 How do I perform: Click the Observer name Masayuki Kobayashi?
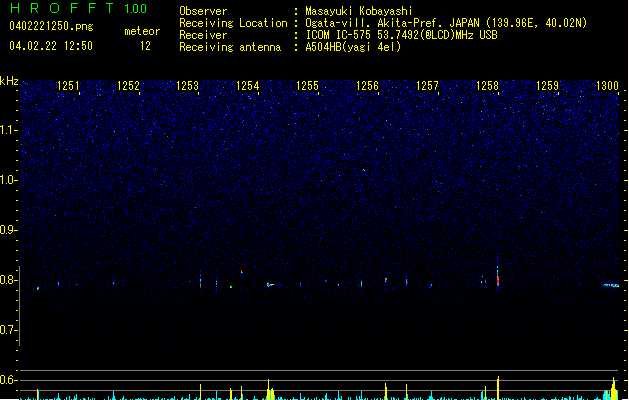[x=359, y=11]
